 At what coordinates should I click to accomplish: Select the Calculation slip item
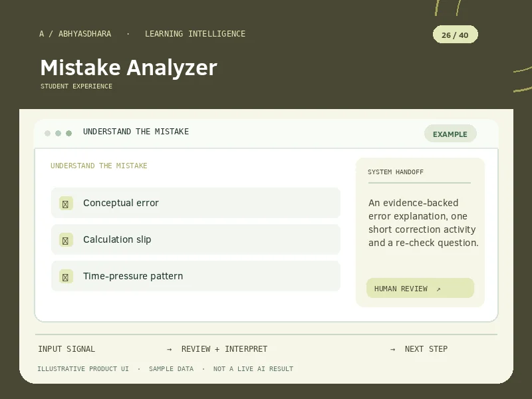point(196,239)
